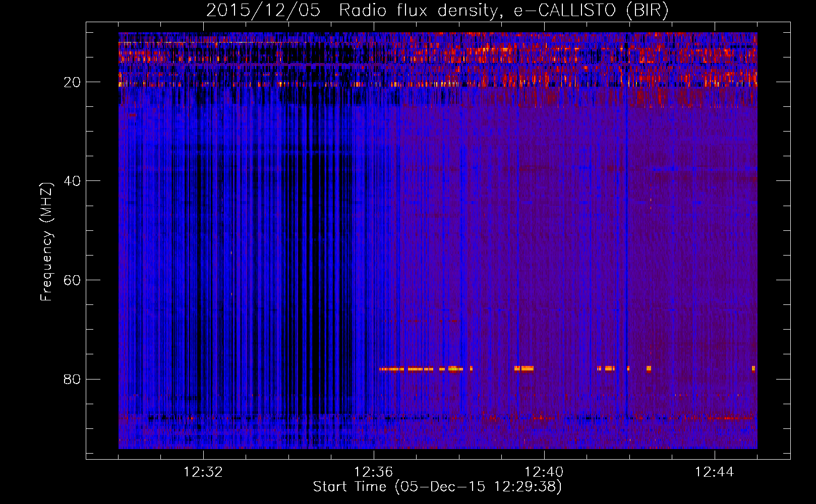
Task: Select the 12:40 time tick label
Action: (x=544, y=472)
